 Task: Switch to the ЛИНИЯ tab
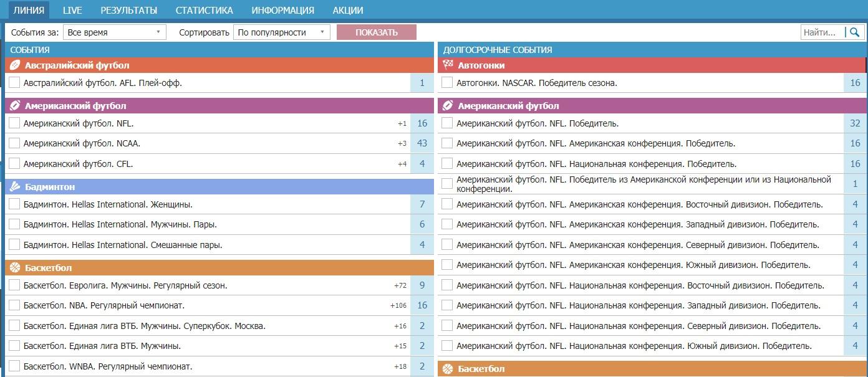[x=29, y=10]
